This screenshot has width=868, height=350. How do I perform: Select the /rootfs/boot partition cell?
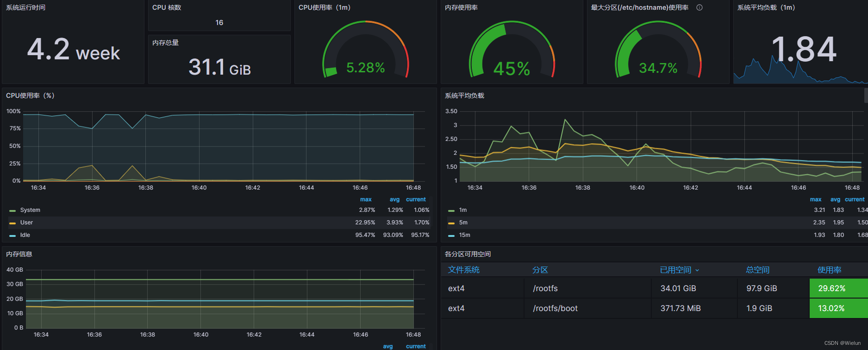click(587, 308)
